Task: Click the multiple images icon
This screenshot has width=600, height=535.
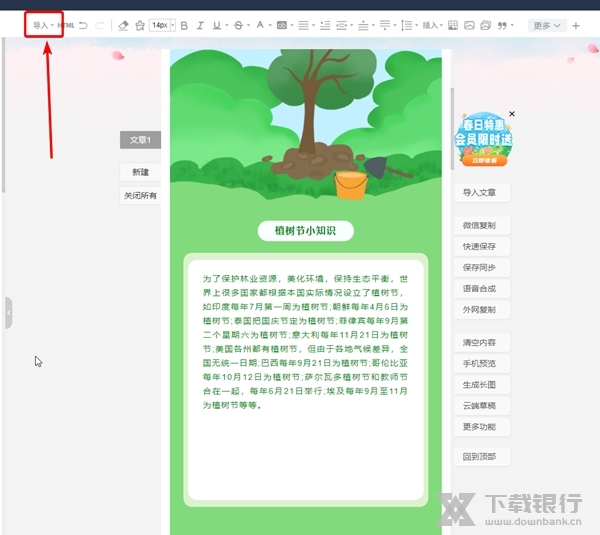Action: tap(486, 25)
